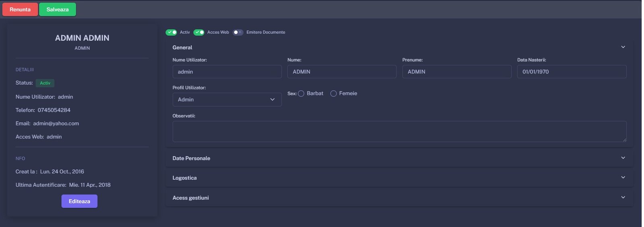This screenshot has width=644, height=227.
Task: Click inside the Observatii text area
Action: (399, 131)
